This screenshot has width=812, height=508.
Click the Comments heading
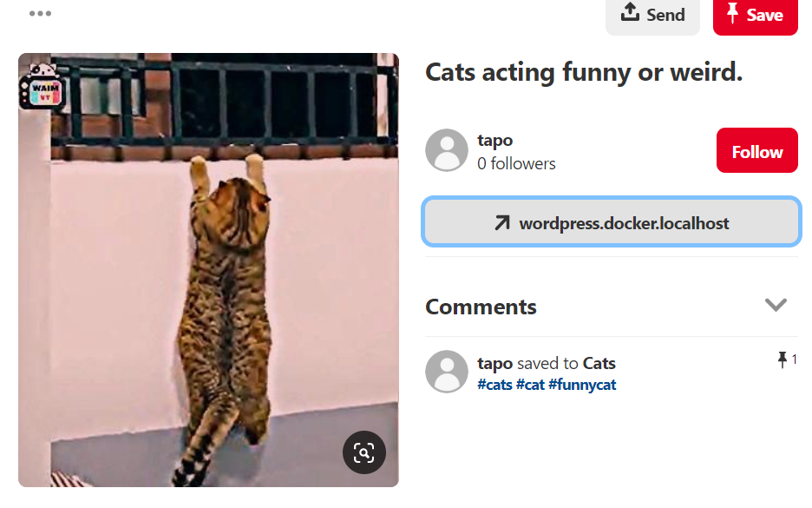(481, 307)
